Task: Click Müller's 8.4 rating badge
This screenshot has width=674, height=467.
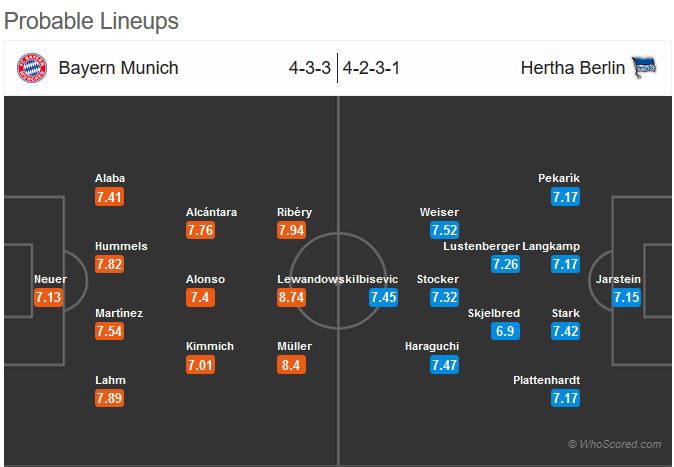Action: pos(292,364)
